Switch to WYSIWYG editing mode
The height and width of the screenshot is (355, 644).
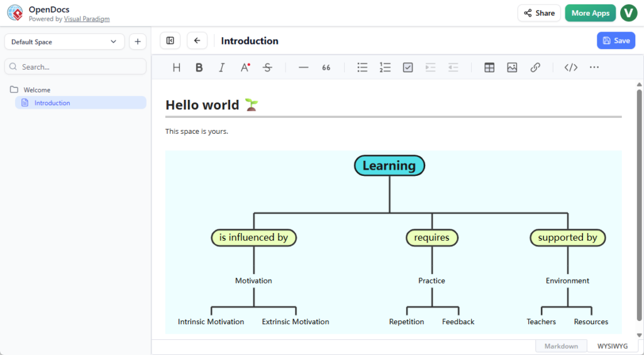[x=612, y=346]
